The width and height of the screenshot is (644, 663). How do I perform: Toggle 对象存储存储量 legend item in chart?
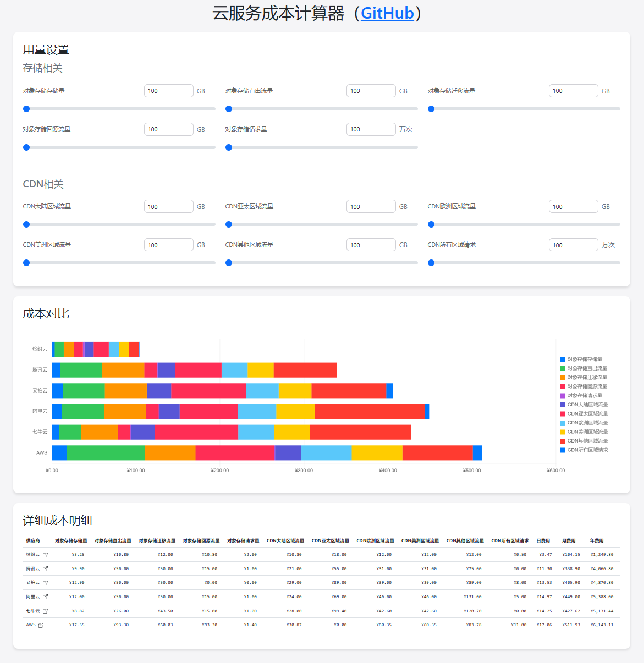pos(584,359)
